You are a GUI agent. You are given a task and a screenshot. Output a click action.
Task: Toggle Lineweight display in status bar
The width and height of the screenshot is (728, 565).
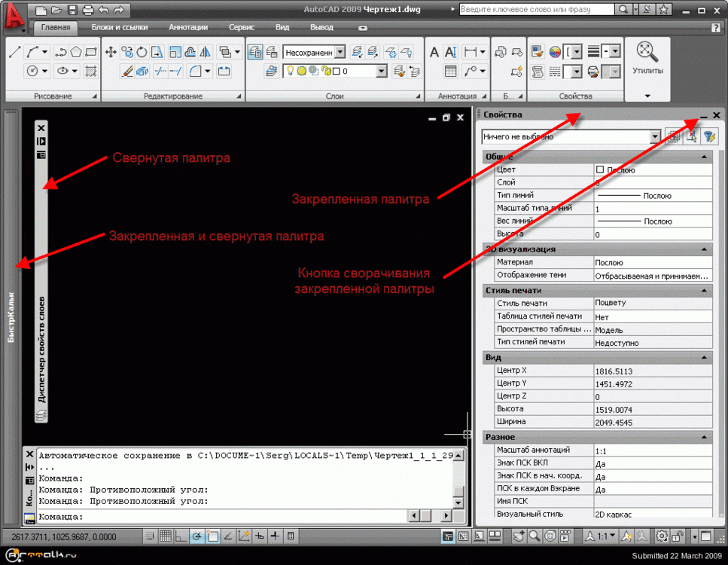click(x=275, y=536)
